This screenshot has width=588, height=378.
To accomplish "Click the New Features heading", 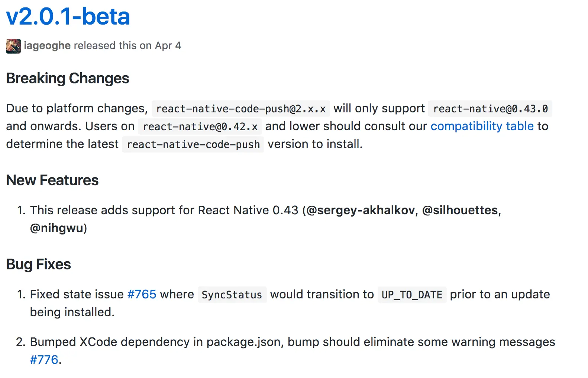I will tap(52, 180).
